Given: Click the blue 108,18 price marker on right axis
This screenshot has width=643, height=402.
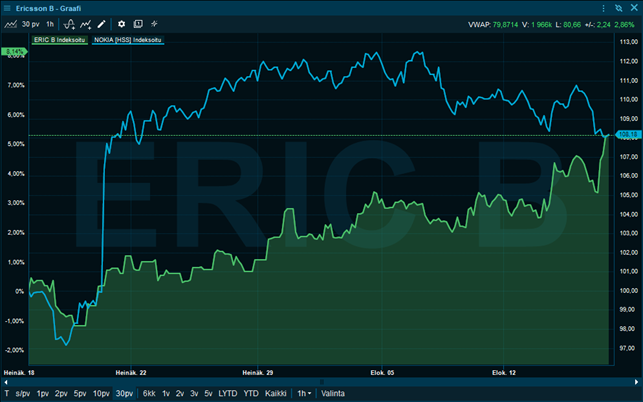Looking at the screenshot, I should click(x=628, y=135).
